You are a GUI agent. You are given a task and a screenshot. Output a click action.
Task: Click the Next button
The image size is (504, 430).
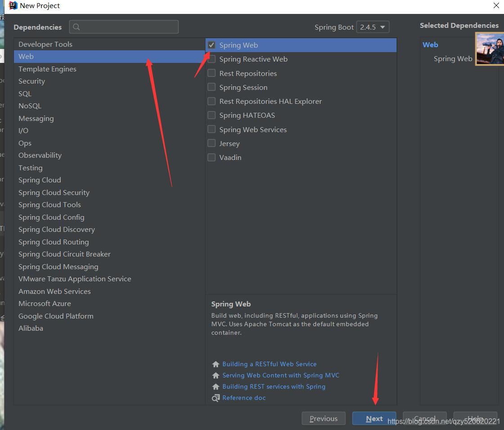coord(374,419)
